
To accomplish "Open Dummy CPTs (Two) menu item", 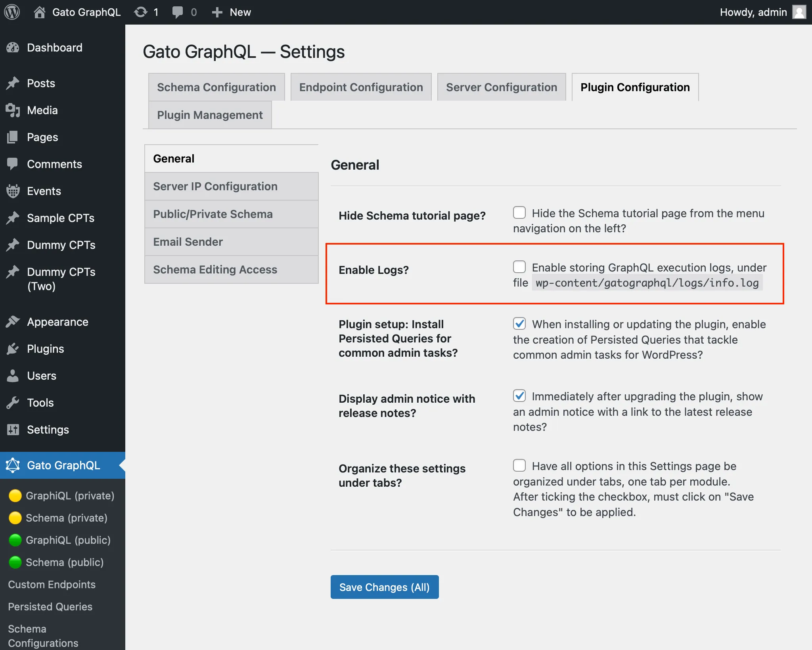I will 63,279.
